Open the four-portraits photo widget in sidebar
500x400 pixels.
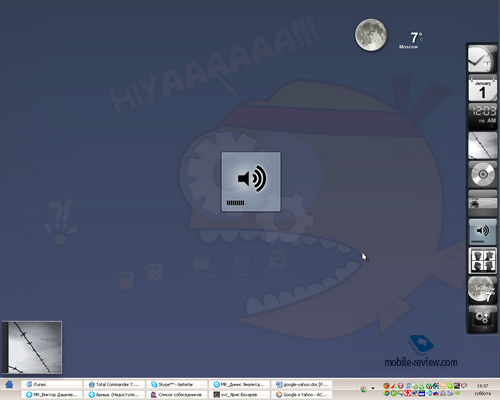(x=482, y=260)
